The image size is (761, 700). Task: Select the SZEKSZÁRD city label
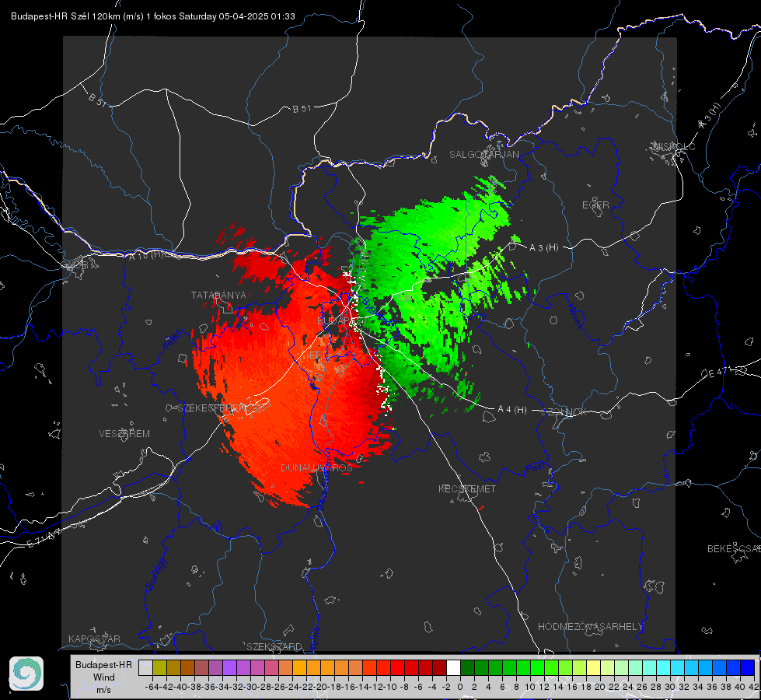[x=274, y=646]
